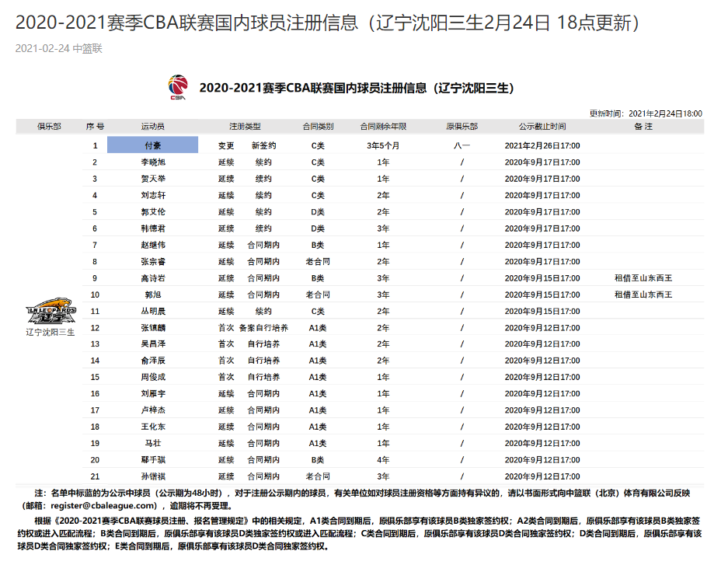Click player name 郭艾伦
Image resolution: width=728 pixels, height=565 pixels.
click(153, 211)
